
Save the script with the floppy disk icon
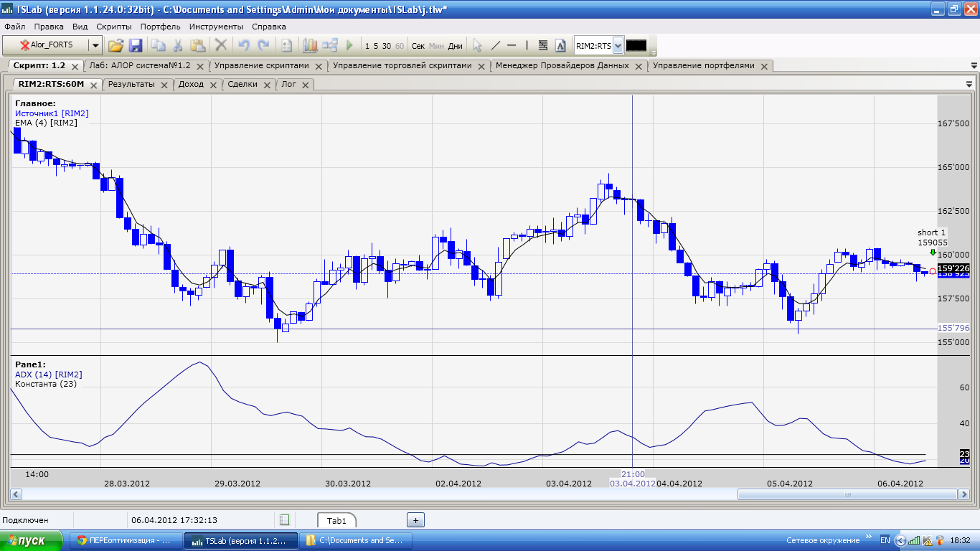tap(136, 45)
